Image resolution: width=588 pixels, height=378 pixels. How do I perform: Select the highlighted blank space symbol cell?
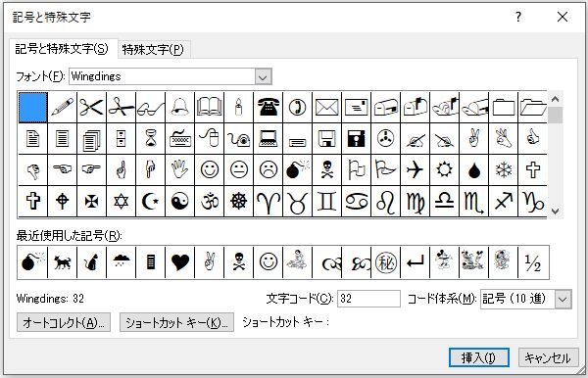click(x=33, y=107)
